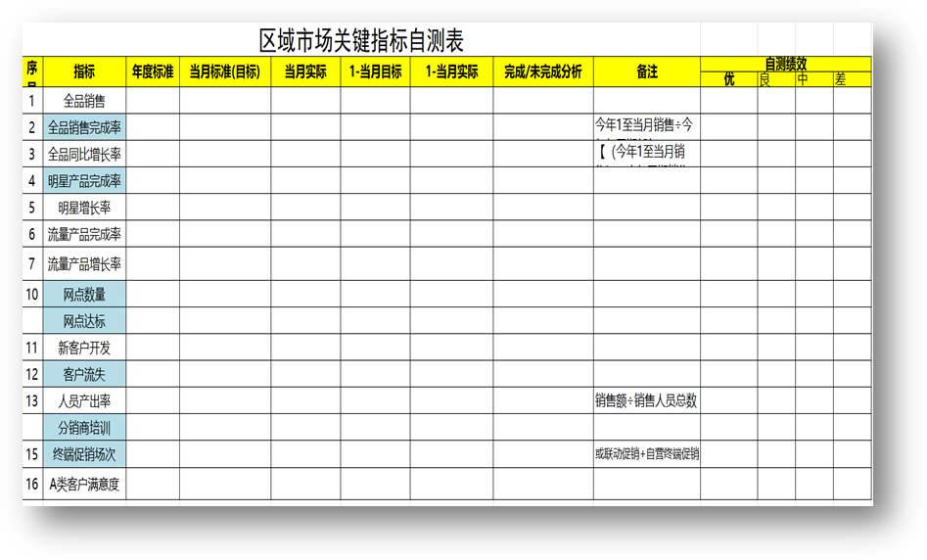Click the 1-当月目标 column header
Screen dimensions: 927x560
pos(375,71)
